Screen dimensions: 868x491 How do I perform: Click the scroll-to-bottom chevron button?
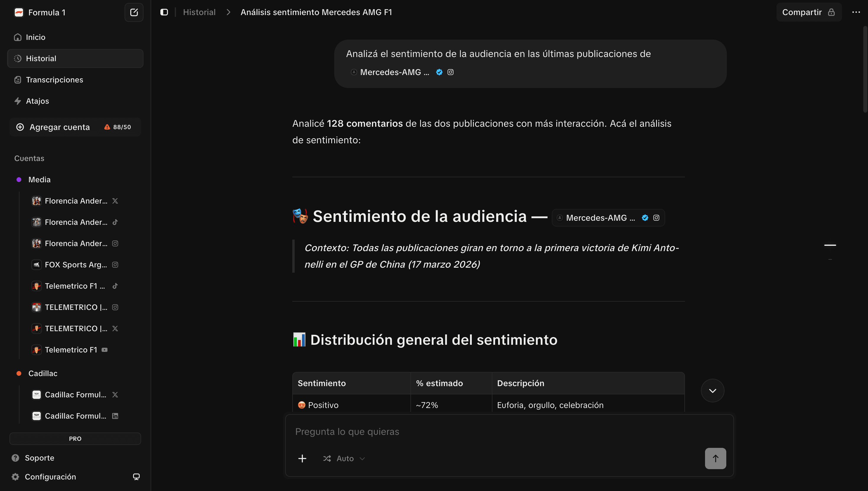712,391
